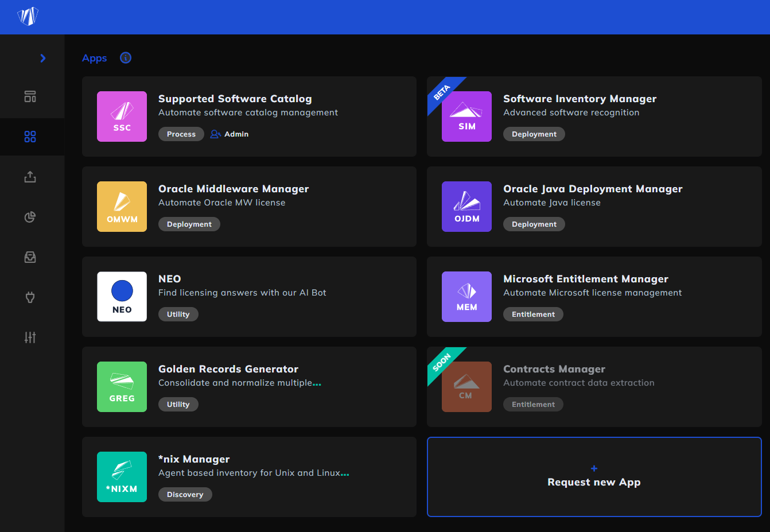770x532 pixels.
Task: Click 'Consolidate and normalize multiple...' description
Action: [240, 383]
